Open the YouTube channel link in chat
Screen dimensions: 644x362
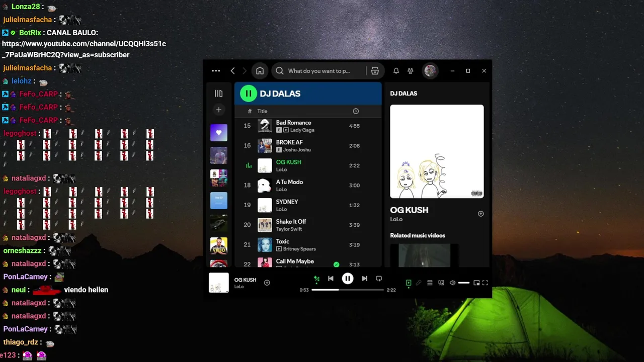point(84,49)
